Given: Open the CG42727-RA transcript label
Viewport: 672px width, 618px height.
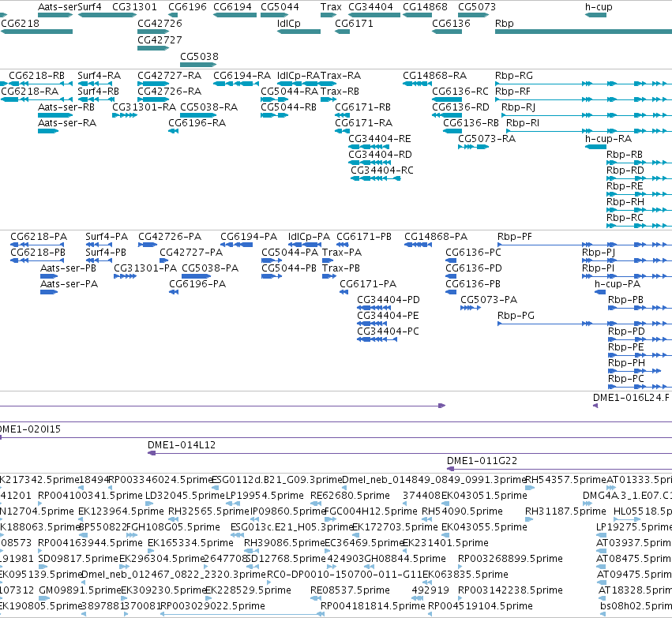Looking at the screenshot, I should 169,76.
